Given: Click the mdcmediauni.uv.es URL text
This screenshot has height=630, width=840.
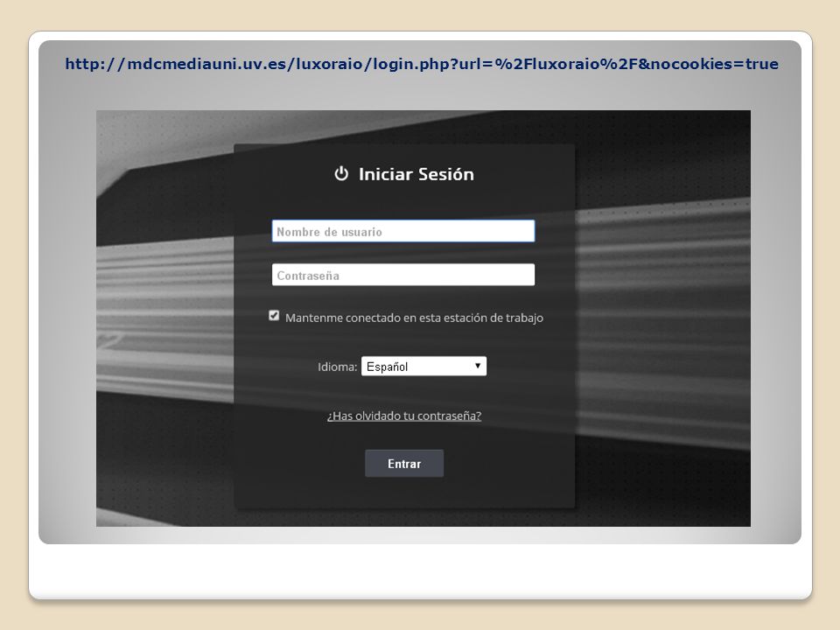Looking at the screenshot, I should (x=422, y=64).
